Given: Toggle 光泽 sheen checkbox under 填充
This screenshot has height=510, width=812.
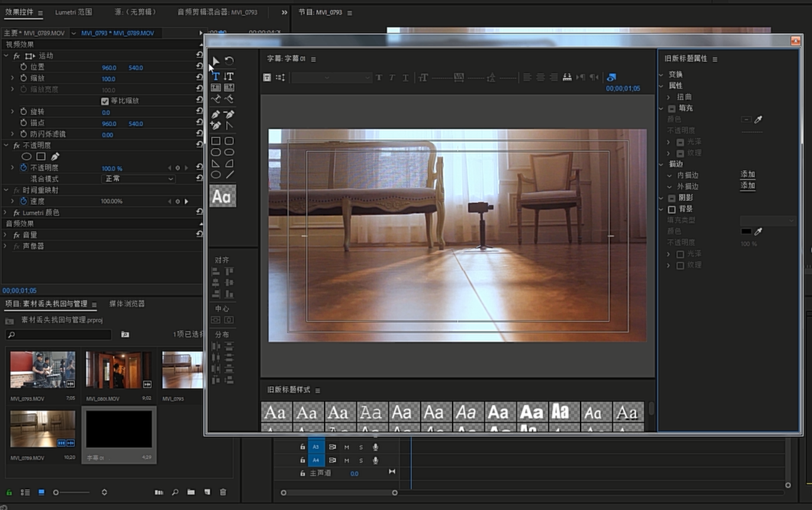Looking at the screenshot, I should click(680, 142).
